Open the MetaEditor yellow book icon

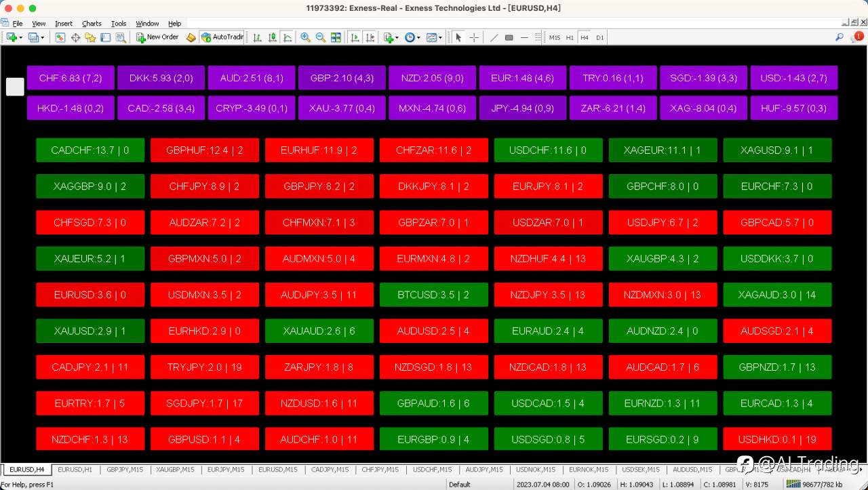pyautogui.click(x=191, y=37)
